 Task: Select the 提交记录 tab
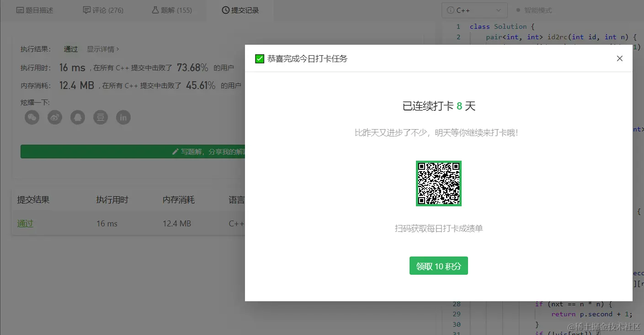(240, 10)
